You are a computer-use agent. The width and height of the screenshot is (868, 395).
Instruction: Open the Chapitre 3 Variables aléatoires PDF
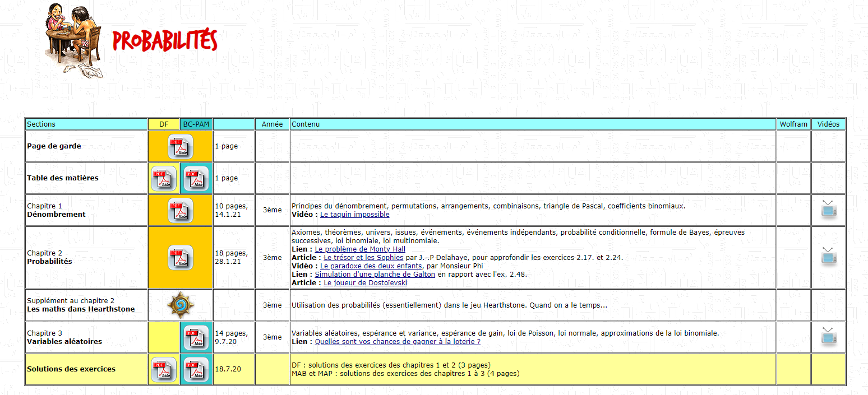point(196,337)
